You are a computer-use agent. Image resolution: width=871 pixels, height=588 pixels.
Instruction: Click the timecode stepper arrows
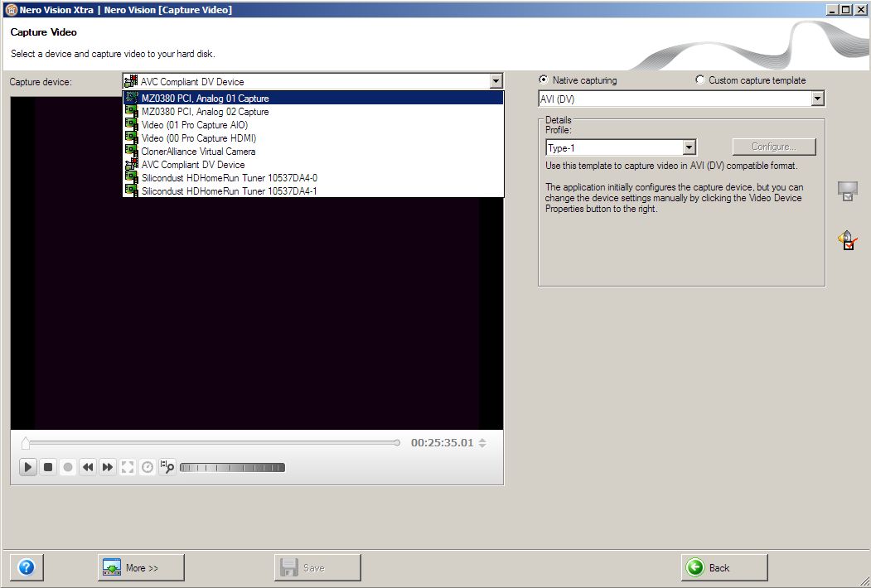point(482,443)
